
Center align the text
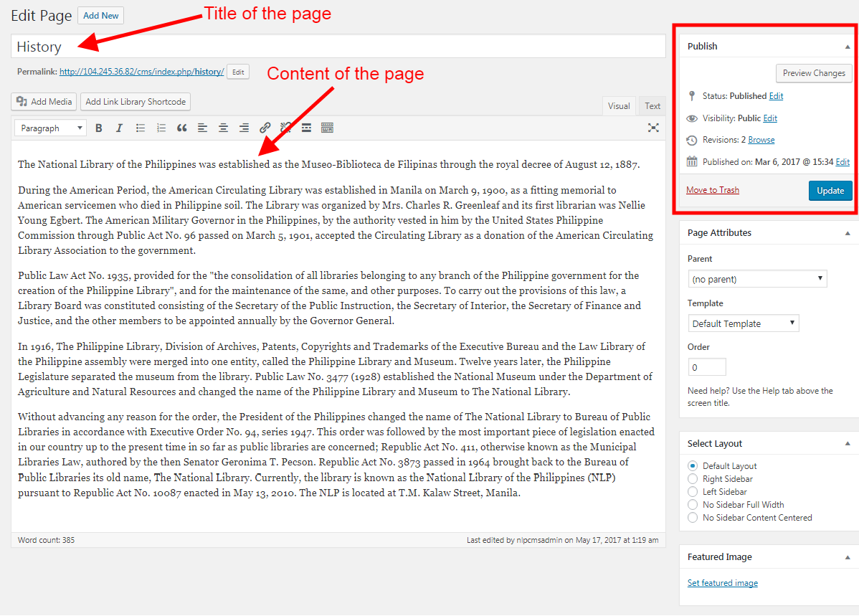(224, 128)
